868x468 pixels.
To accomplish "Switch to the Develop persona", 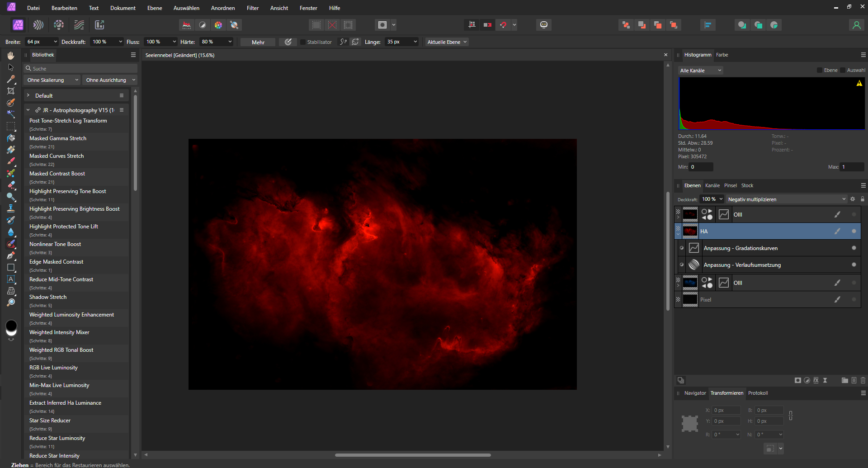I will [x=59, y=25].
